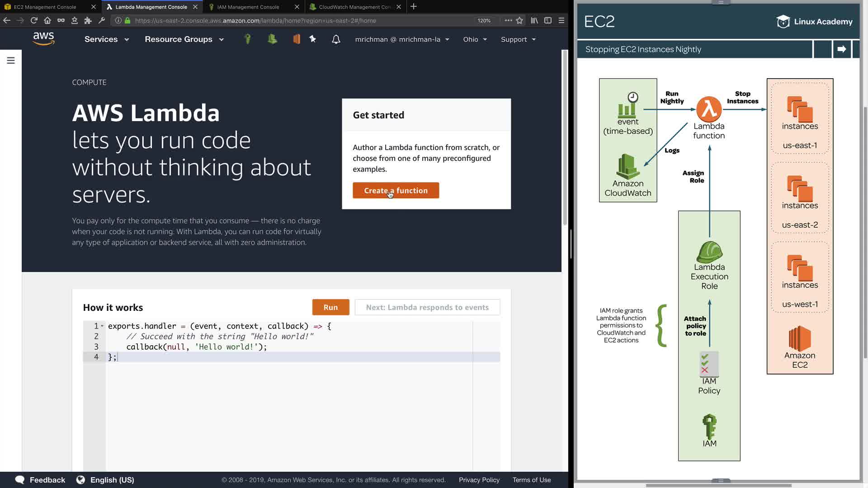Open the Ohio region dropdown

475,39
